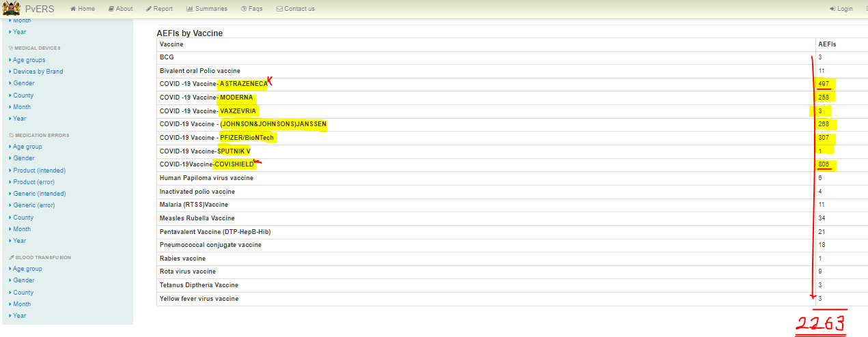Select the SPUTNIK V vaccine name
The image size is (868, 337).
click(x=234, y=151)
